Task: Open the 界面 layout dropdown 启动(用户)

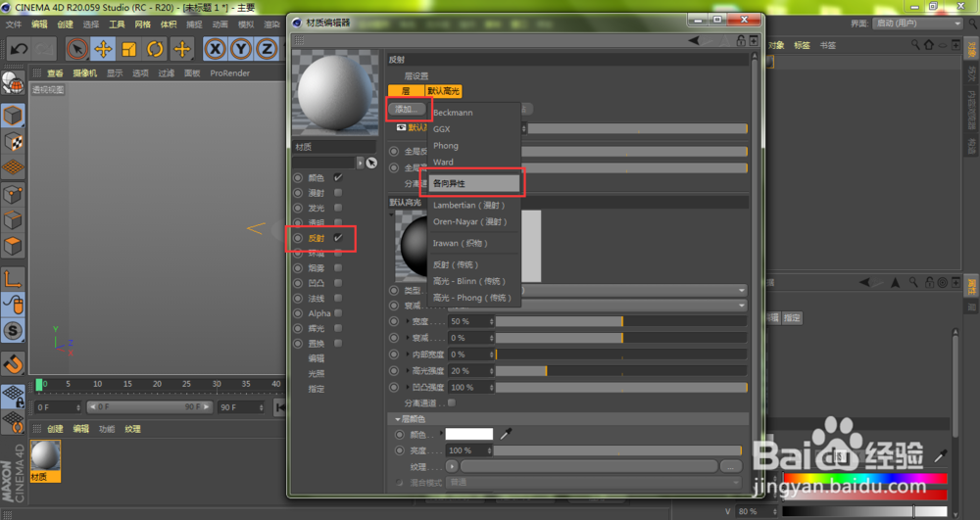Action: 917,24
